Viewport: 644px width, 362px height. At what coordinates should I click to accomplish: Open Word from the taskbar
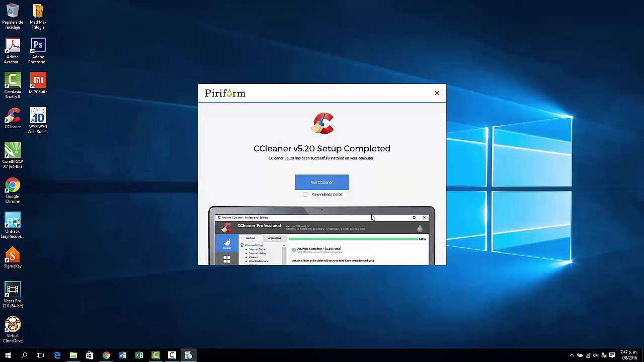pos(122,355)
